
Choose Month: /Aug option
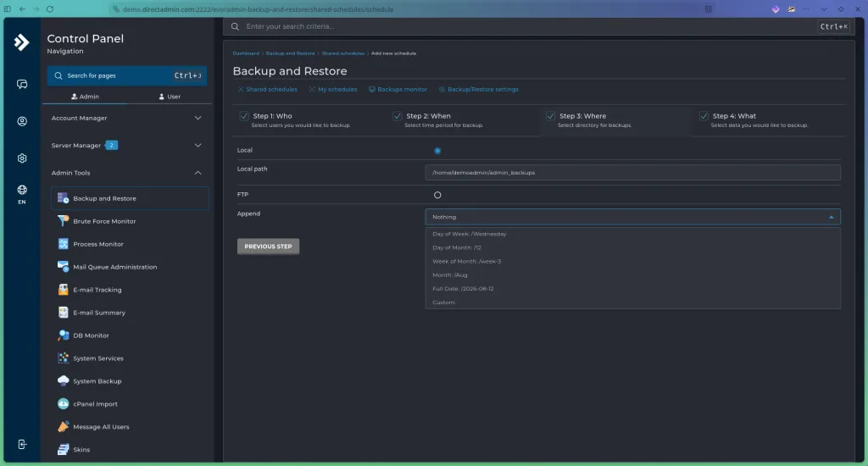(632, 275)
